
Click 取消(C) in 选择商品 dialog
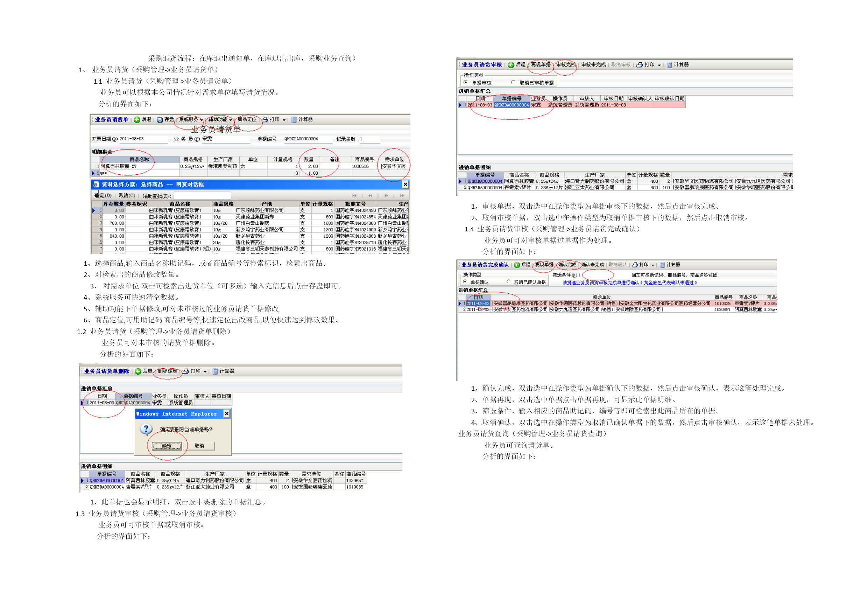[127, 196]
